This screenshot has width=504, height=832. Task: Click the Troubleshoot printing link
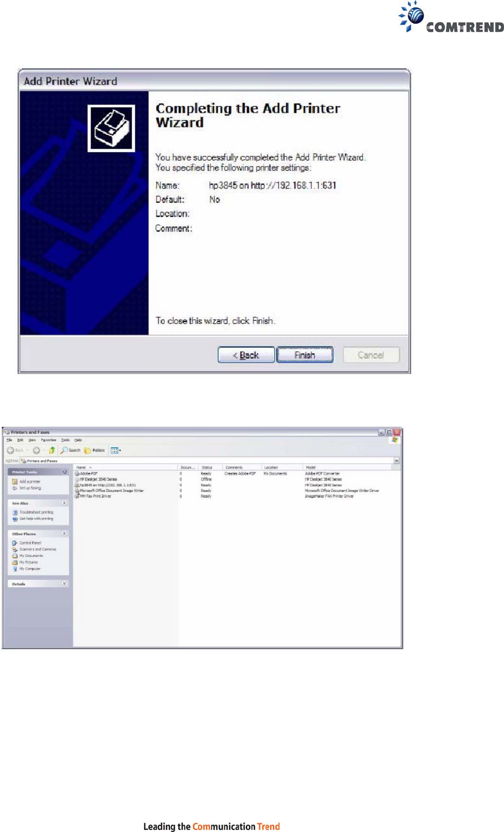(36, 512)
